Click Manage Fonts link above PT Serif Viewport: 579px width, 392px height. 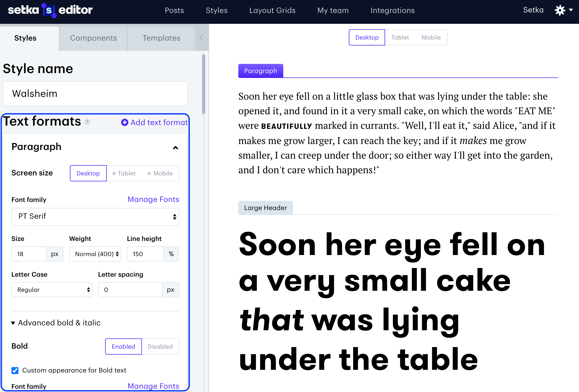click(153, 200)
